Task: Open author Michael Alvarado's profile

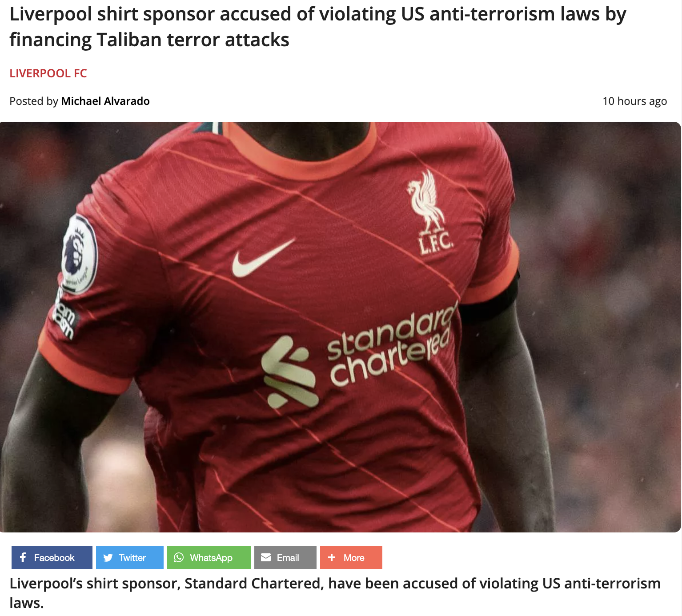Action: pyautogui.click(x=105, y=101)
